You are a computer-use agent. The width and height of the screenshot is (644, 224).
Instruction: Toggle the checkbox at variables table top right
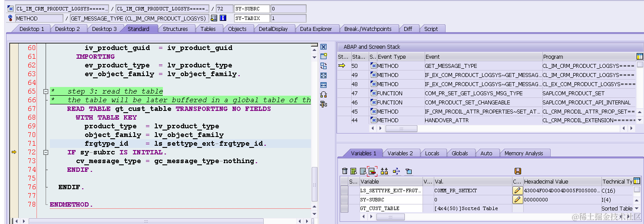(637, 190)
